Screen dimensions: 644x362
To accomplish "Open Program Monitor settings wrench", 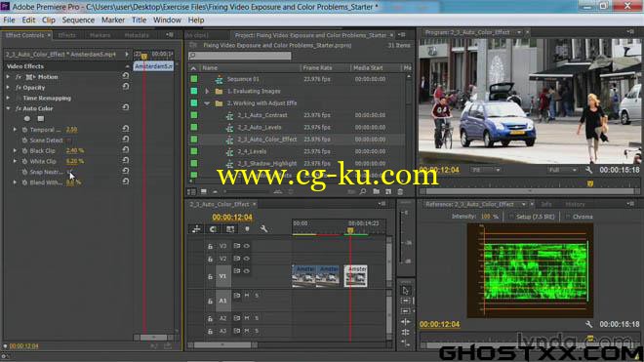I will pos(588,170).
